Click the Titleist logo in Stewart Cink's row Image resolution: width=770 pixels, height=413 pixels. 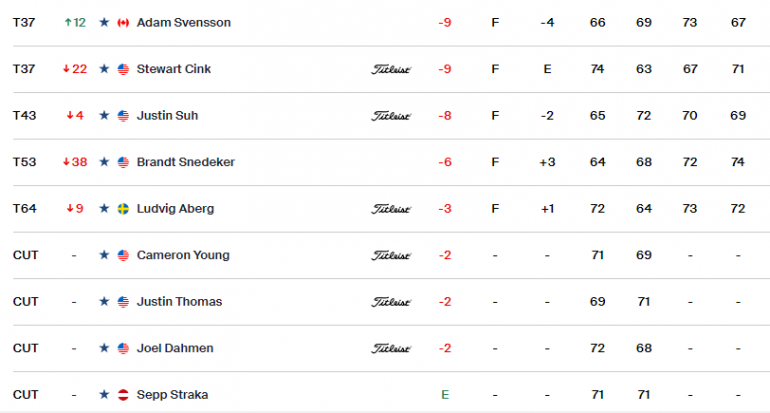coord(391,69)
